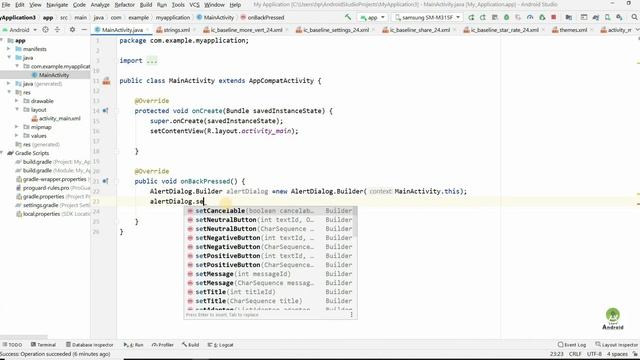Viewport: 640px width, 360px height.
Task: Click the Collapse All icon in the project panel
Action: click(57, 30)
